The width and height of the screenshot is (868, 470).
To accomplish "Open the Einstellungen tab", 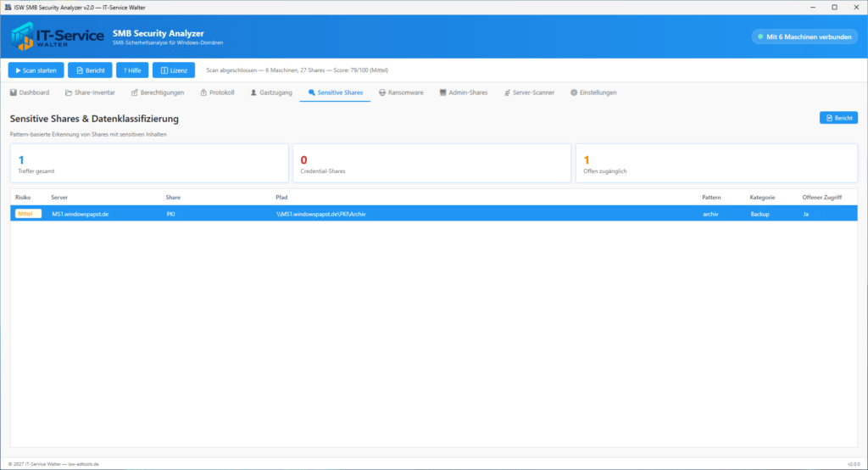I will click(594, 92).
